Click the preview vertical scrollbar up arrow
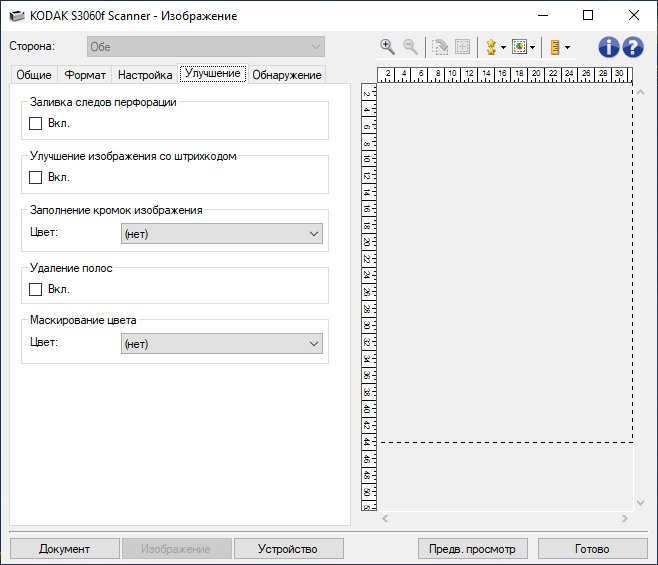 (640, 92)
